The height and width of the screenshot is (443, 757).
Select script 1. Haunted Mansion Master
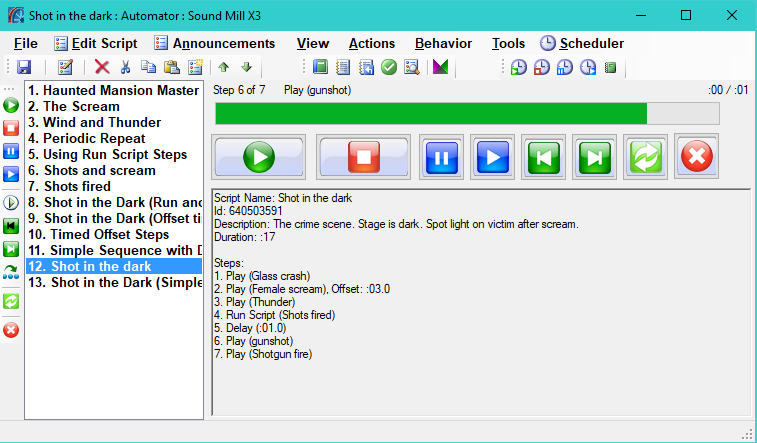(114, 90)
